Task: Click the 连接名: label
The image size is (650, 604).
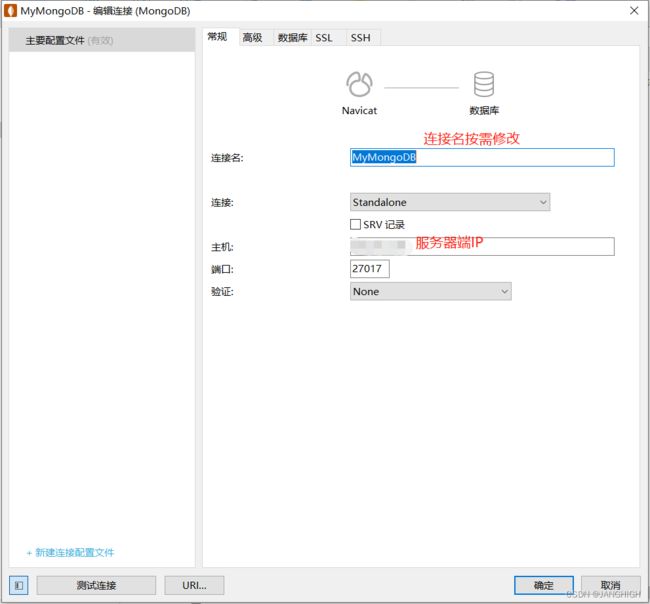Action: pos(227,158)
